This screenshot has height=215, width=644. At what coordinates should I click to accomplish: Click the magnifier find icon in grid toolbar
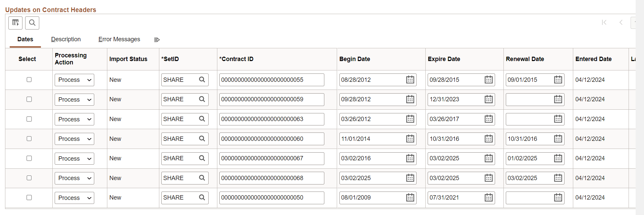click(x=32, y=23)
